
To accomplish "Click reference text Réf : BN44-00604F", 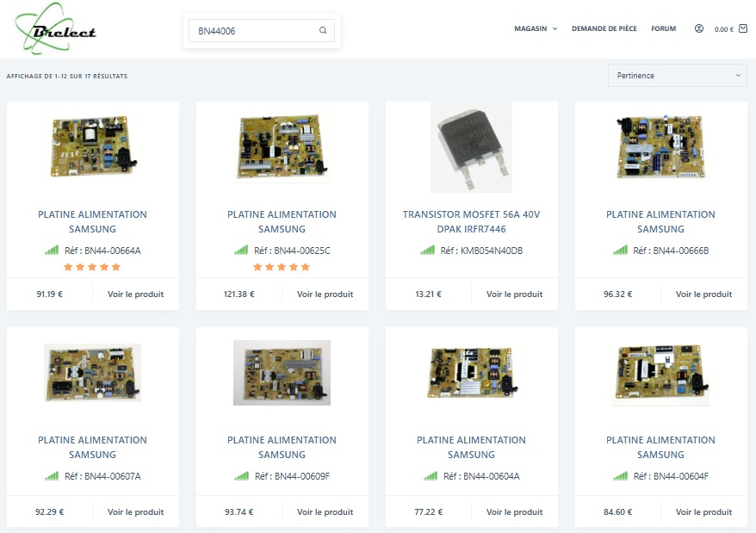I will tap(671, 476).
